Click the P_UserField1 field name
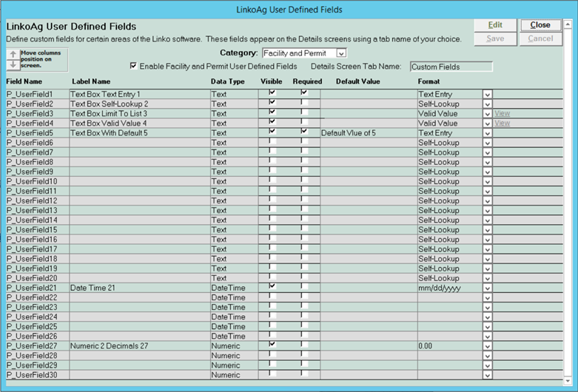This screenshot has height=392, width=578. click(x=30, y=95)
